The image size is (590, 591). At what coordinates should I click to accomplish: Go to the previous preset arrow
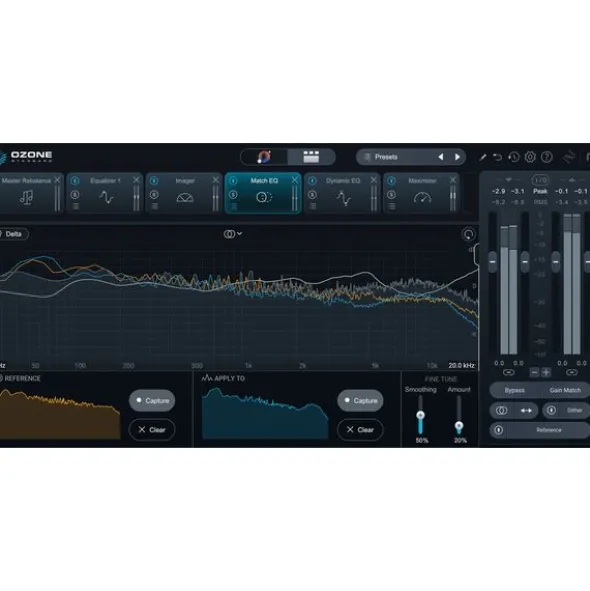click(440, 157)
